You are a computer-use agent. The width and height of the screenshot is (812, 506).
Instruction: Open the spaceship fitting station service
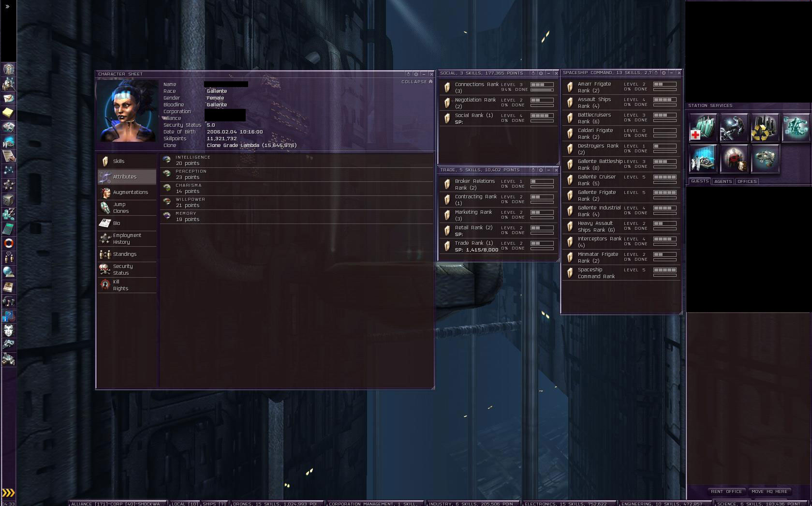pyautogui.click(x=765, y=159)
